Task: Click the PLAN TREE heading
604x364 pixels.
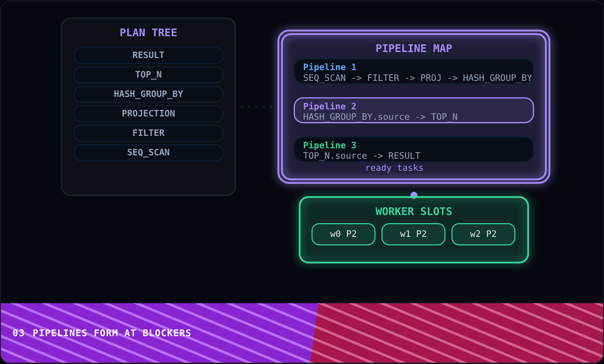Action: (x=148, y=33)
